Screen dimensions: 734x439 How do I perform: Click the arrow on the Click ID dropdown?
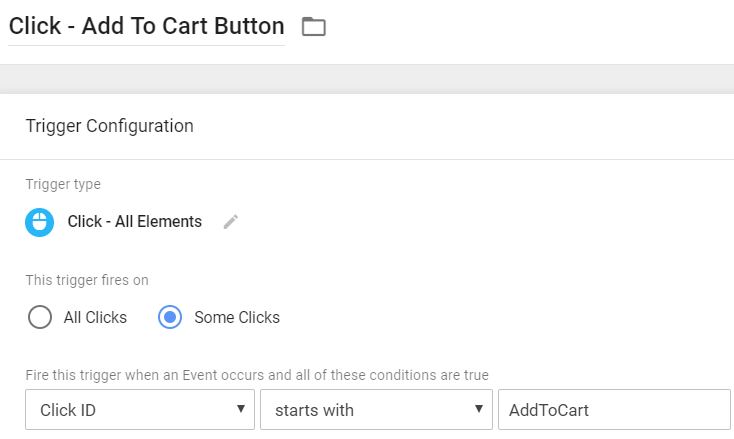click(240, 410)
